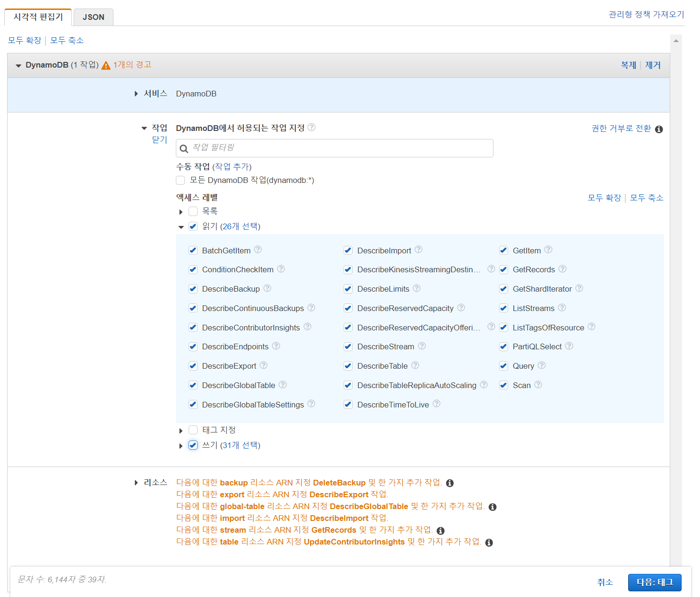The height and width of the screenshot is (597, 700).
Task: Click help icon next to DescribeTable
Action: 415,365
